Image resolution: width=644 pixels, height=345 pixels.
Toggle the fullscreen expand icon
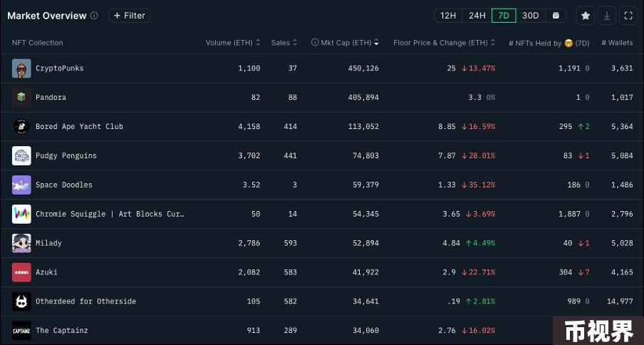(628, 16)
